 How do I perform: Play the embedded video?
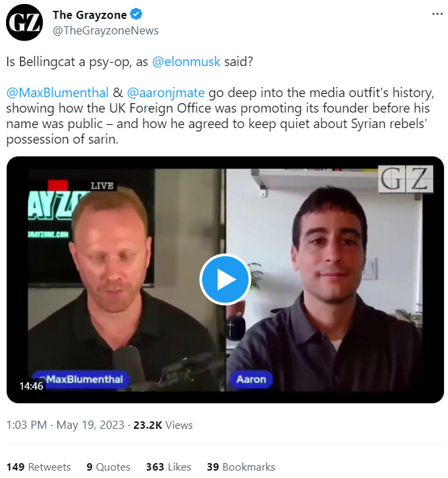[225, 280]
